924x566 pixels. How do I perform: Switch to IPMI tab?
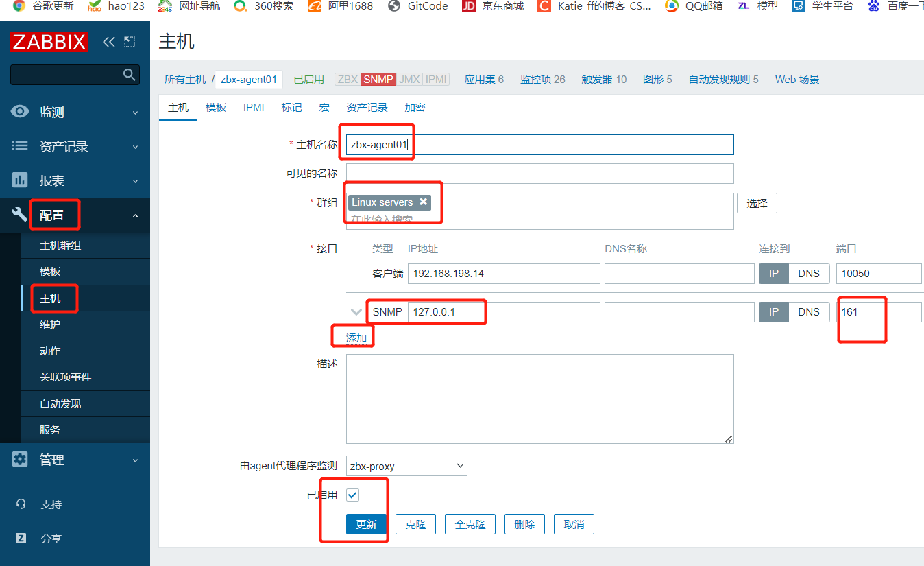click(254, 108)
